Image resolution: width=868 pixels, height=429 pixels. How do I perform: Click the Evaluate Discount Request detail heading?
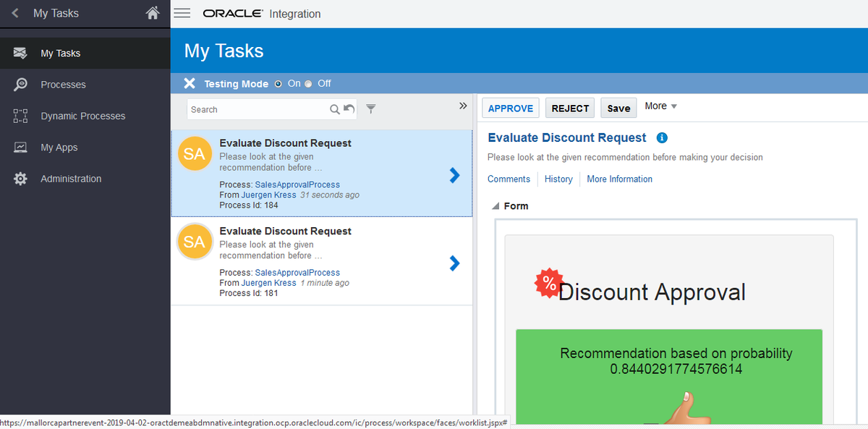pos(567,137)
